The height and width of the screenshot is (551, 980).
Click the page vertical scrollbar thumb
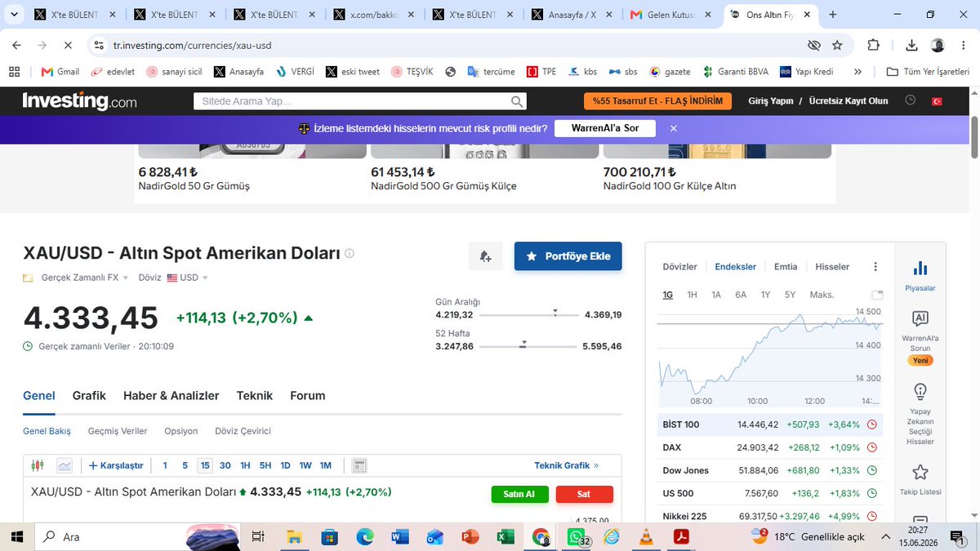[x=973, y=136]
